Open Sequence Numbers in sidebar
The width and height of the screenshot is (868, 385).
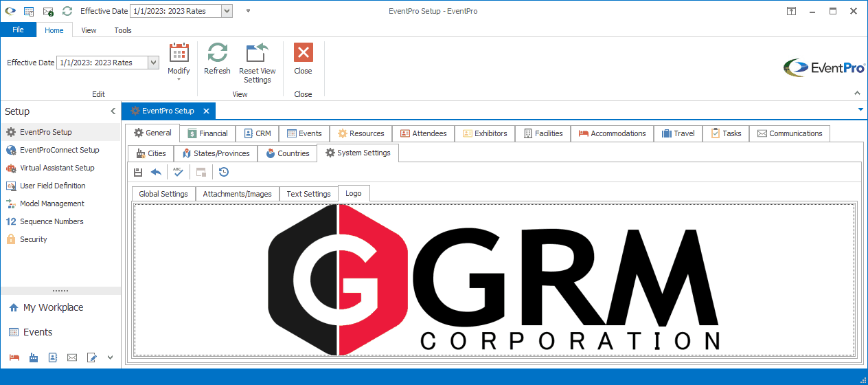60,221
